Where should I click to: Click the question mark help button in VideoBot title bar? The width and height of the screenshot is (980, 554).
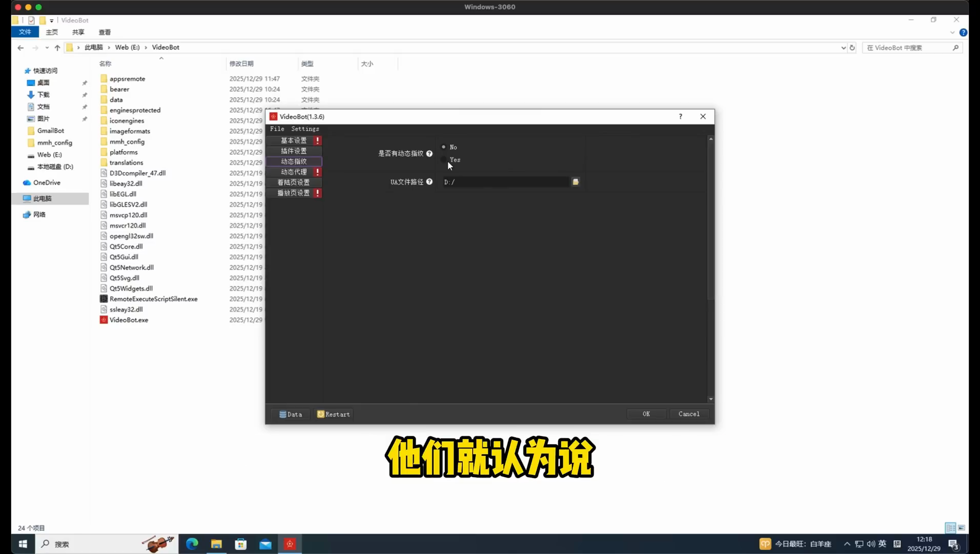coord(681,116)
